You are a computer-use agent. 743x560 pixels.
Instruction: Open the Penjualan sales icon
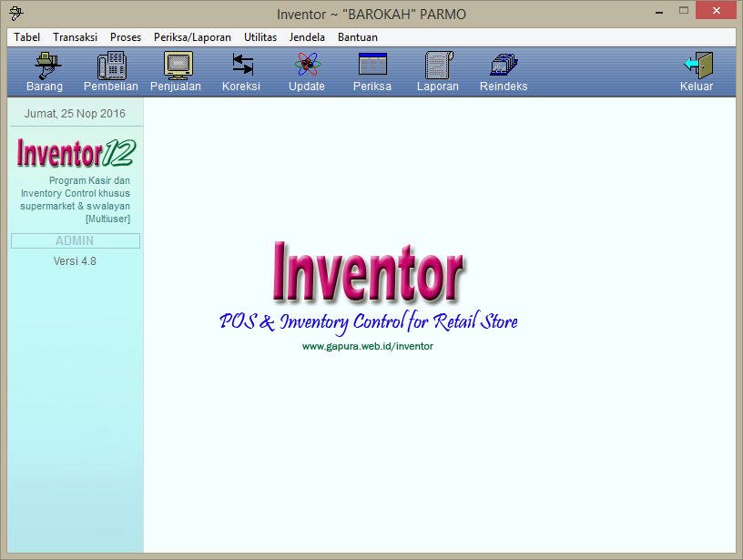click(x=176, y=66)
